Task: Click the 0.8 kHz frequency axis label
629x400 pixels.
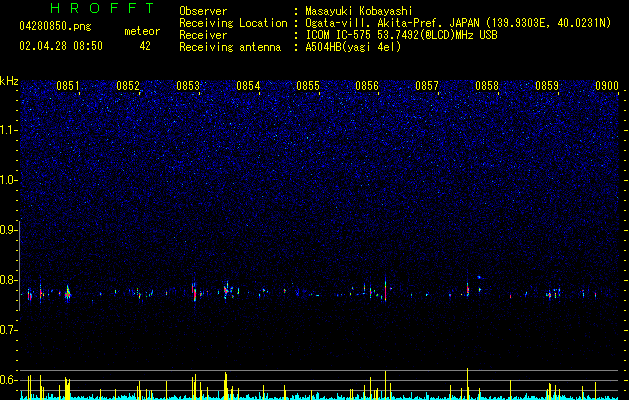Action: [9, 280]
